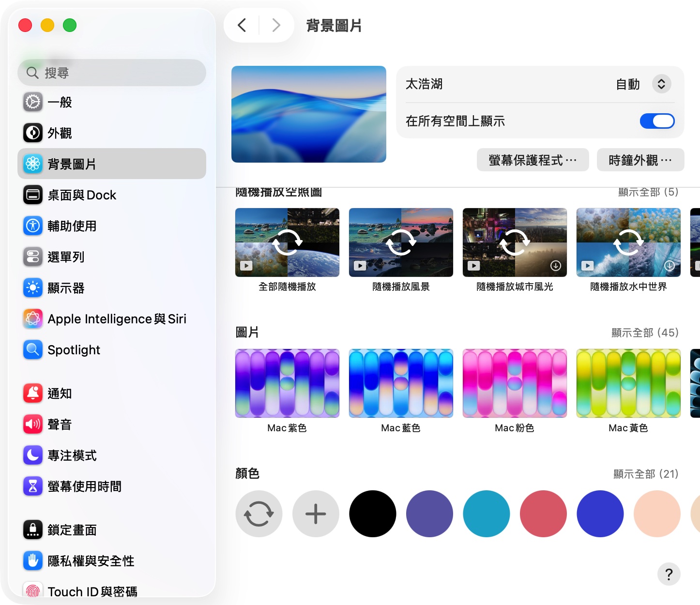Select the purple color swatch
700x605 pixels.
point(429,514)
